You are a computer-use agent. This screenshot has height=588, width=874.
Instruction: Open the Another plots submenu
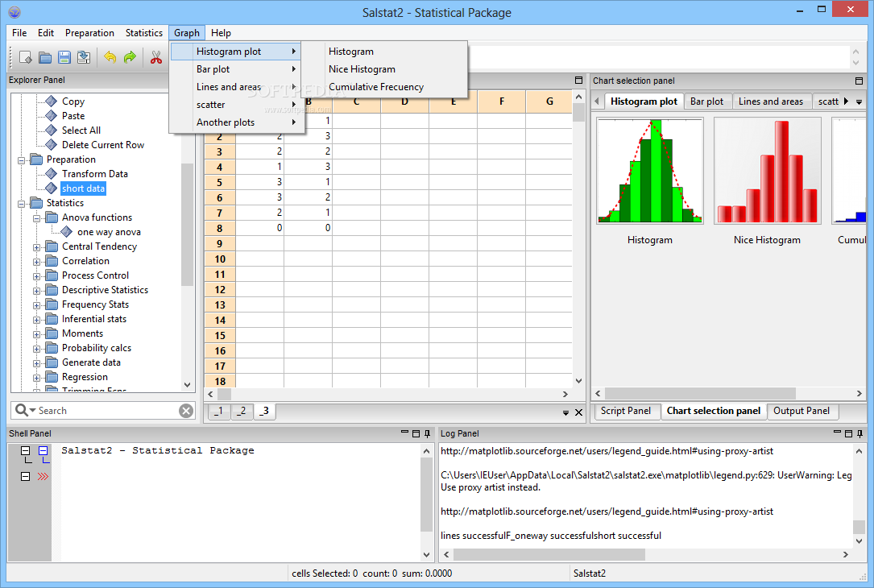click(x=237, y=122)
